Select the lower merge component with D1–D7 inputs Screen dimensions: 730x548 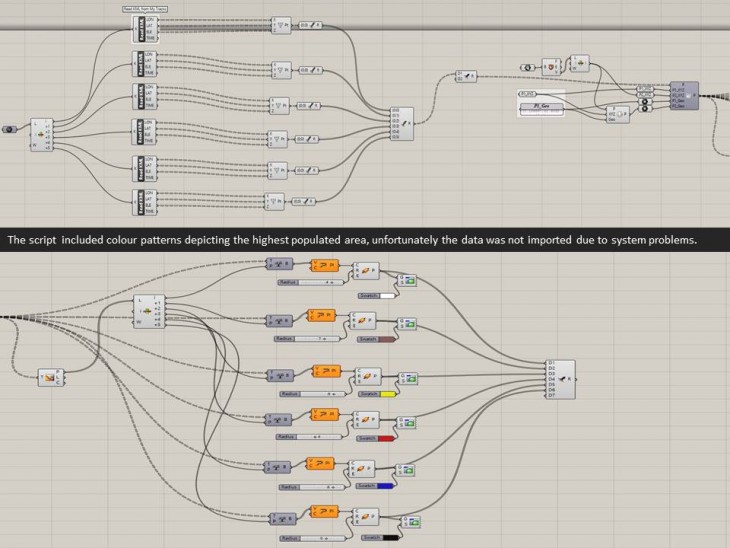click(566, 380)
